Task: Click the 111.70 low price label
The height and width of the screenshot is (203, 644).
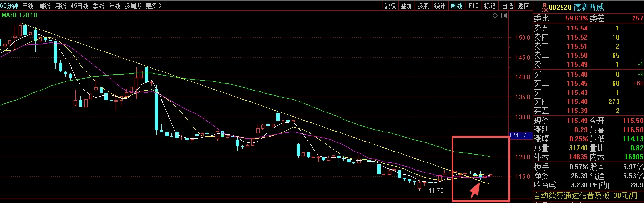Action: click(433, 190)
